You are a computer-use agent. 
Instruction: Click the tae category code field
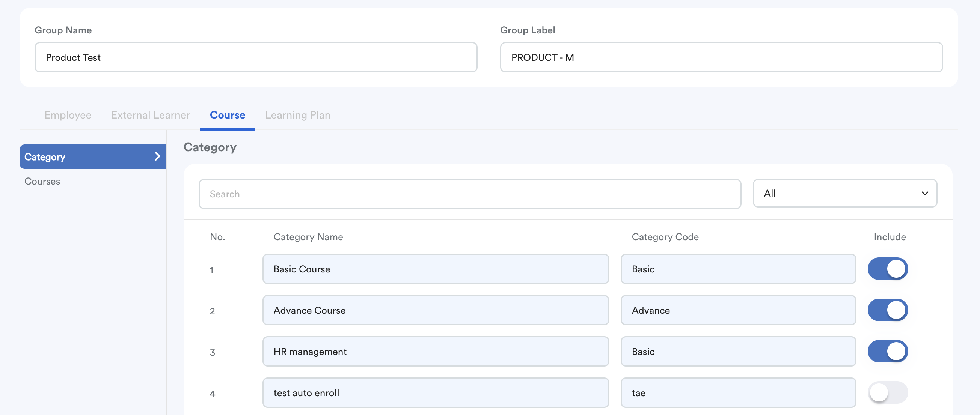click(x=738, y=392)
